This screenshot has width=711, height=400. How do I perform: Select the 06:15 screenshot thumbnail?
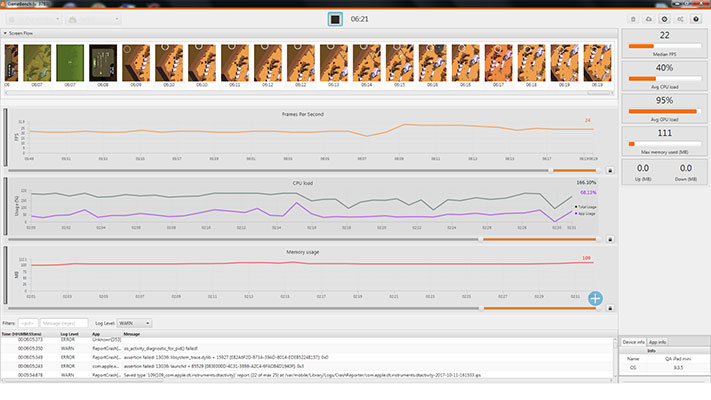(399, 63)
